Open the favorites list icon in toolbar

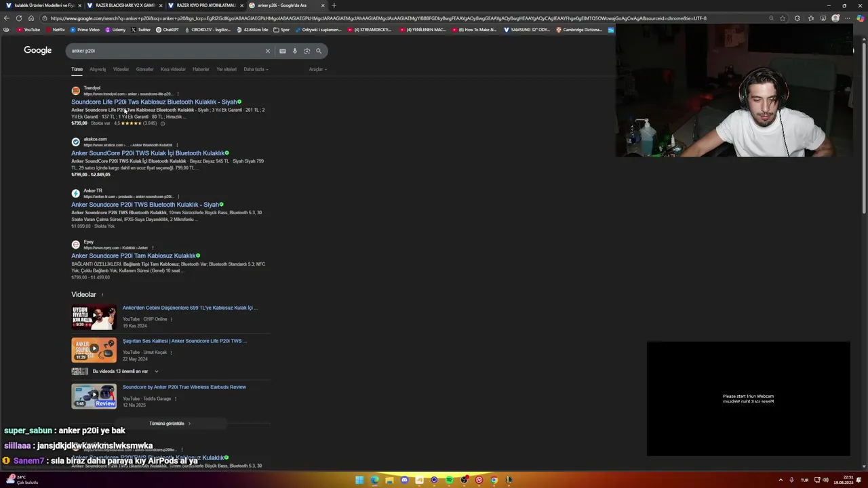click(x=810, y=18)
